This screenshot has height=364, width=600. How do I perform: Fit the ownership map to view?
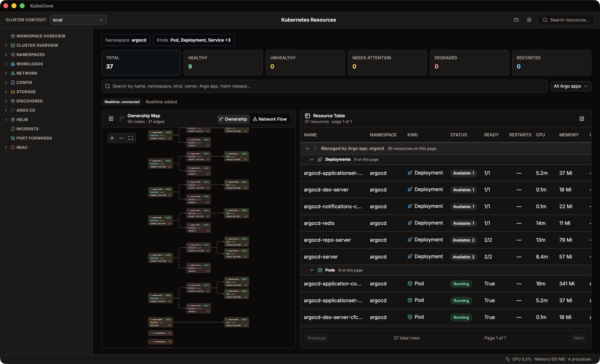[x=131, y=138]
